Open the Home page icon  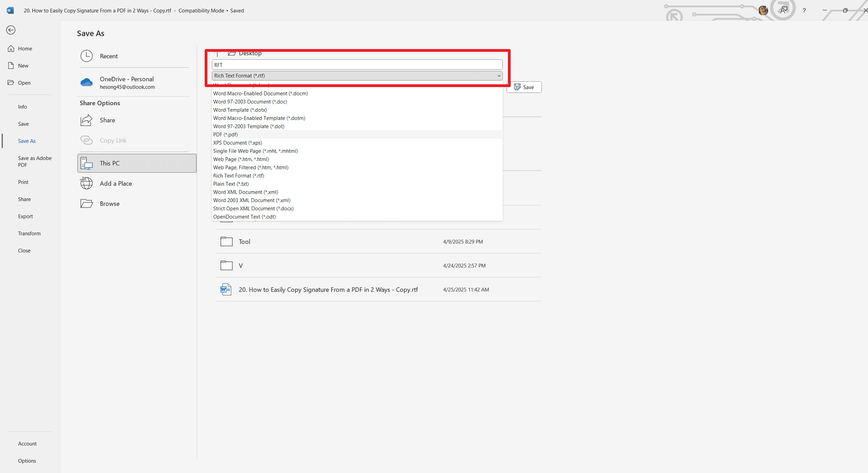[11, 49]
